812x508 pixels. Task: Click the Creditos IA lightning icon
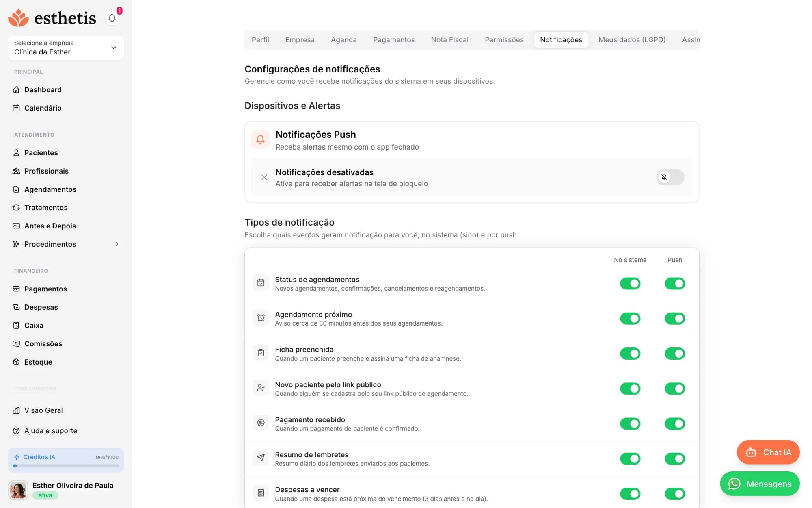click(17, 457)
